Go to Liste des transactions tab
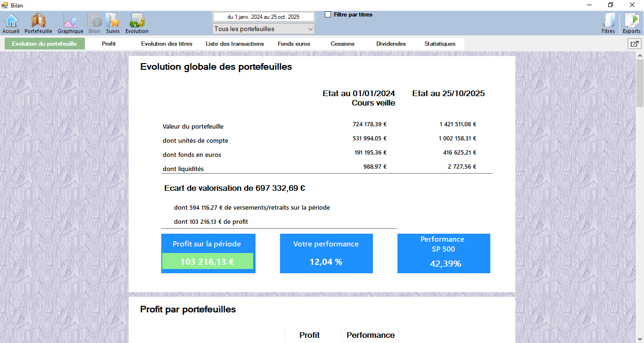The height and width of the screenshot is (343, 644). click(235, 44)
